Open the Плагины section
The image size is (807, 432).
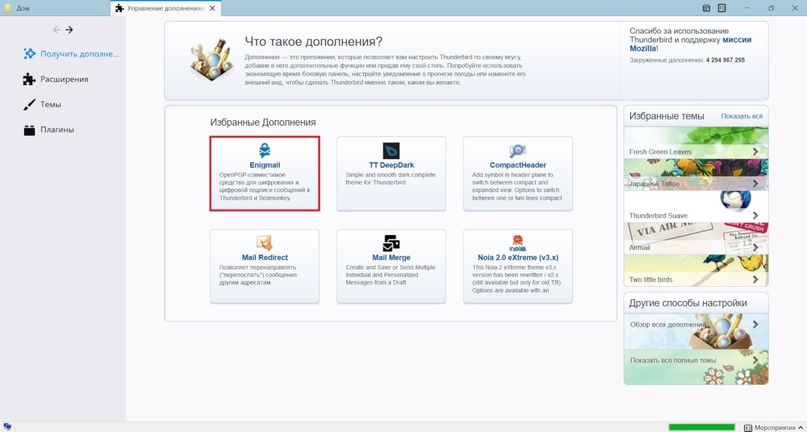[x=49, y=130]
